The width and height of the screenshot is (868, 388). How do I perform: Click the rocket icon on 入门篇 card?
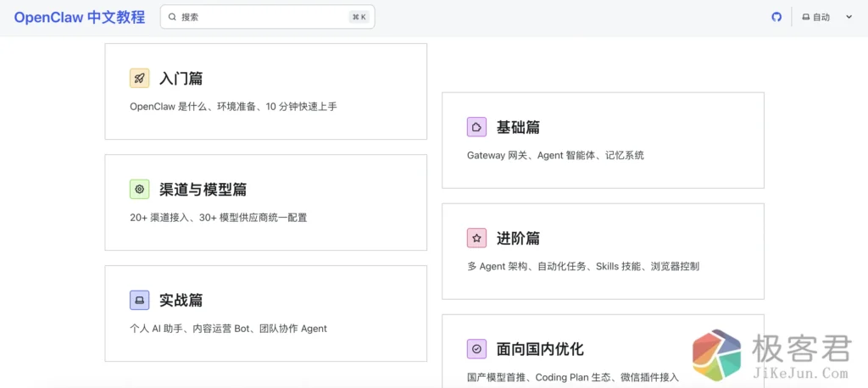click(x=140, y=78)
